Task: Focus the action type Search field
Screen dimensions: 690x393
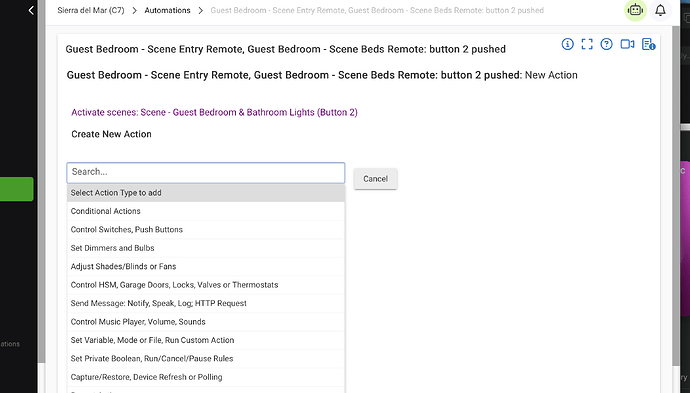Action: click(206, 173)
